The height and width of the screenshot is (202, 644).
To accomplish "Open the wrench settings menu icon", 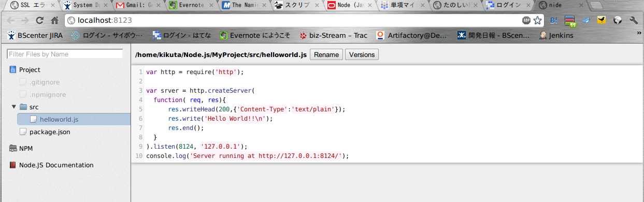I will coord(633,21).
